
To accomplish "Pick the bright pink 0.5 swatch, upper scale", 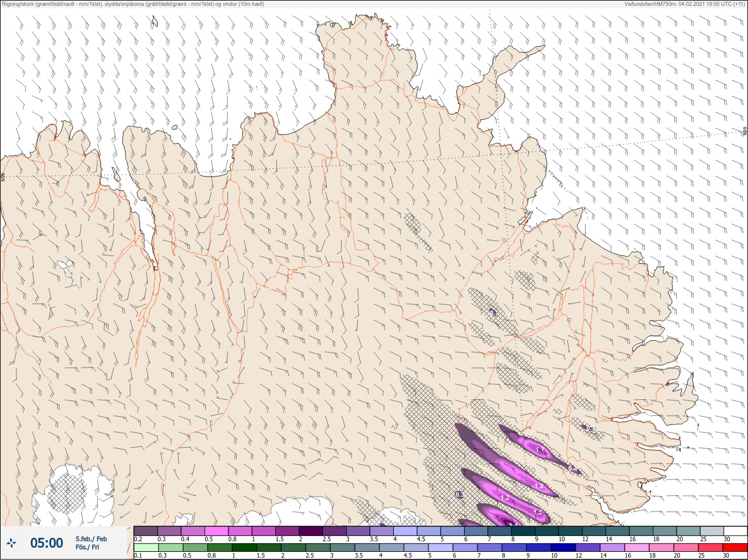I will pos(217,531).
